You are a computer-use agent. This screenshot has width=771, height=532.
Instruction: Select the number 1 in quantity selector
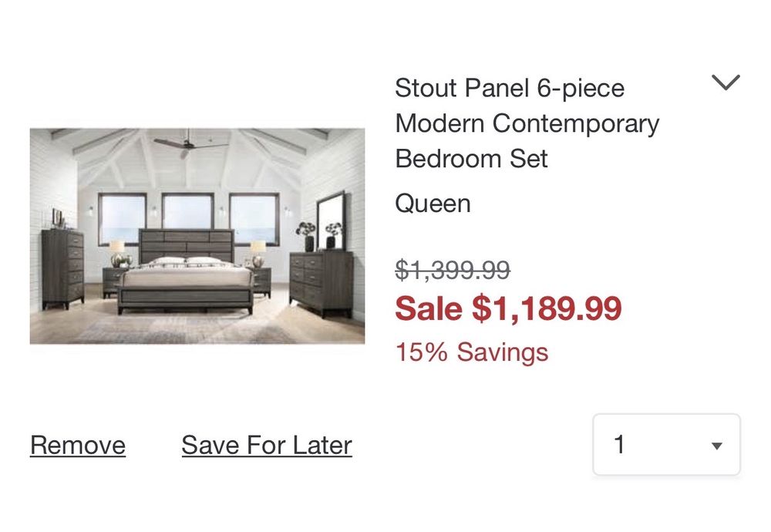click(x=620, y=445)
